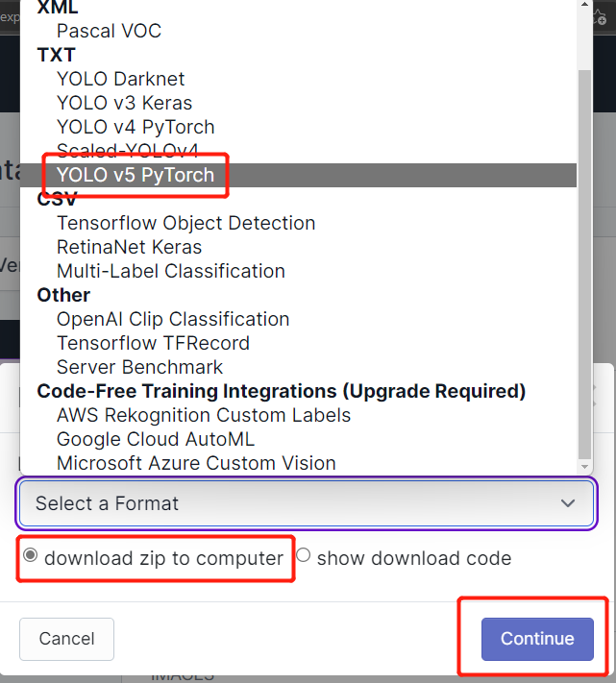Select the Server Benchmark option
The height and width of the screenshot is (683, 616).
[139, 367]
